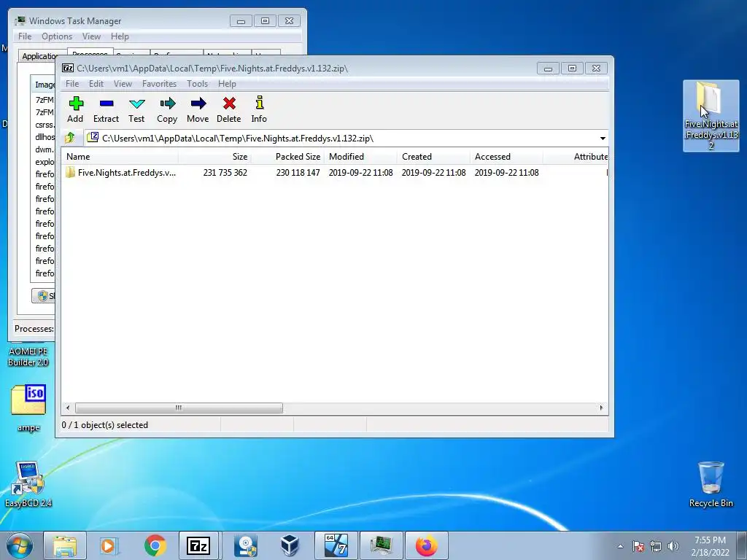Viewport: 747px width, 560px height.
Task: Open Task Manager File menu
Action: pos(25,36)
